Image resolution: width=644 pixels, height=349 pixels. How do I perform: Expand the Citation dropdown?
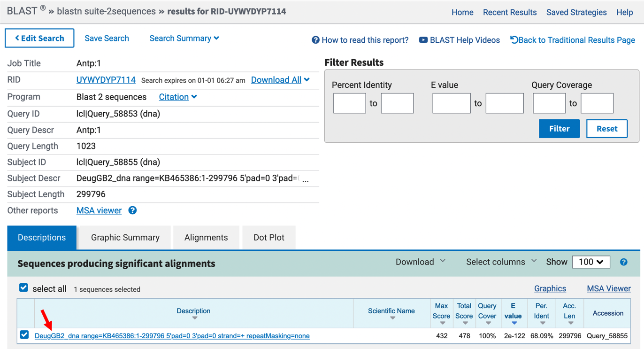coord(178,97)
